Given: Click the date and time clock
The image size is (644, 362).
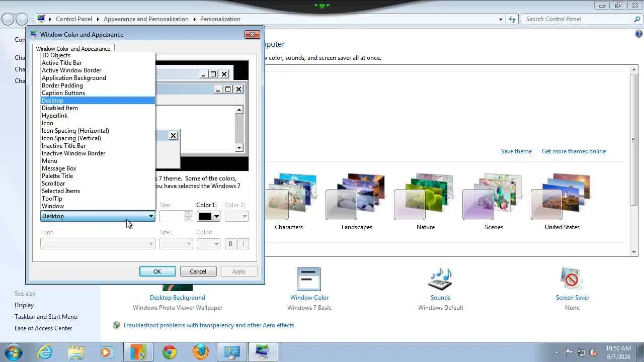Looking at the screenshot, I should coord(618,352).
